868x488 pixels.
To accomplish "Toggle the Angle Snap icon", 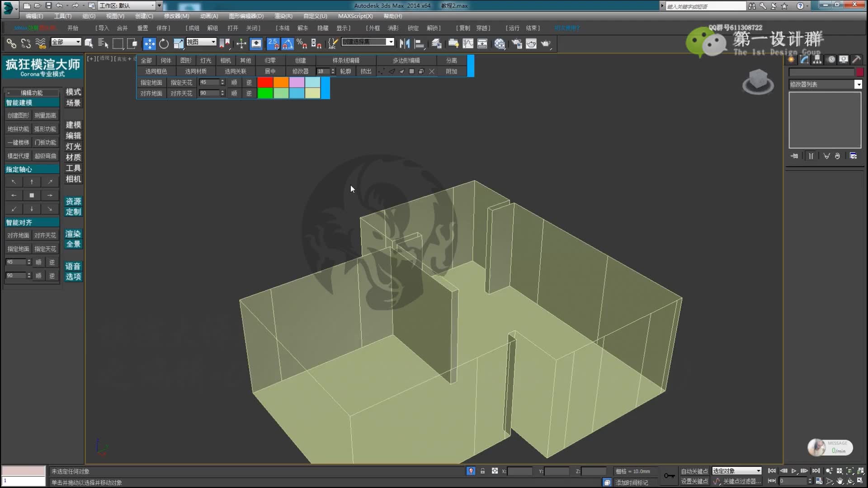I will [x=288, y=43].
